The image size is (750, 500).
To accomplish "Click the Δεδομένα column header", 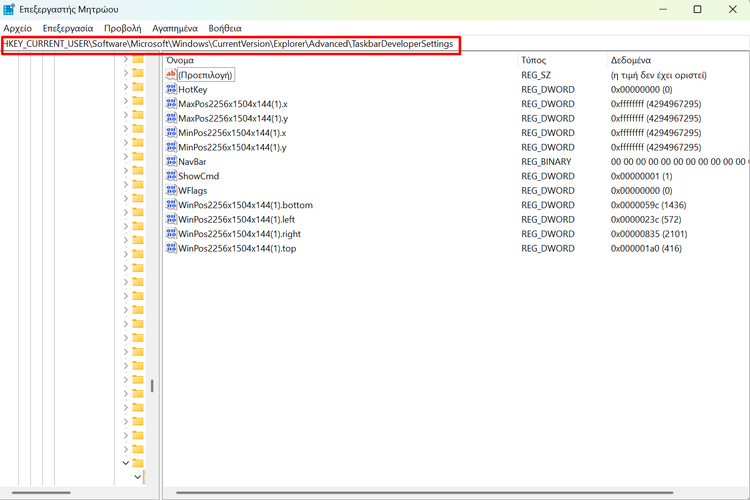I will pos(631,60).
